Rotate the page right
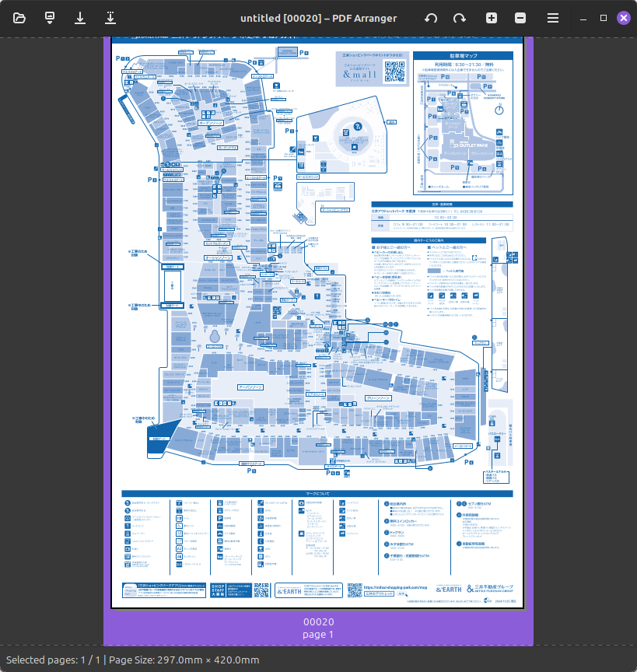 [x=460, y=18]
